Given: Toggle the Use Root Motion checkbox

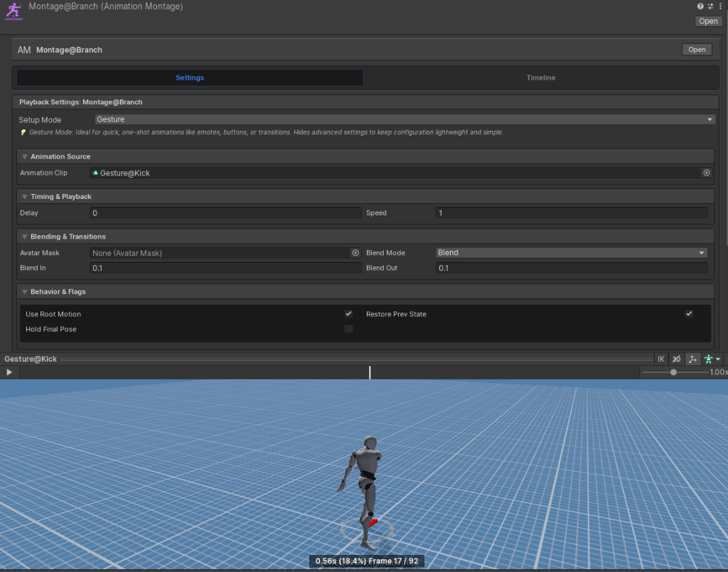Looking at the screenshot, I should click(348, 314).
